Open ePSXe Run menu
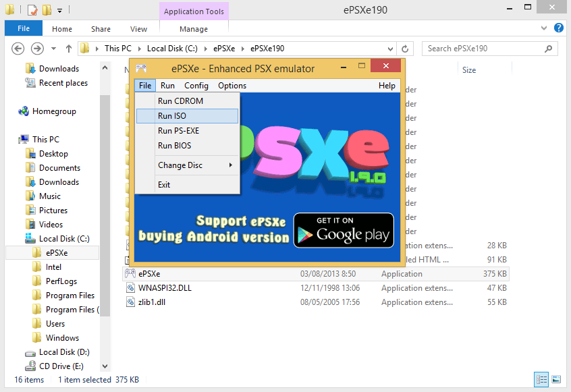571x392 pixels. (167, 86)
